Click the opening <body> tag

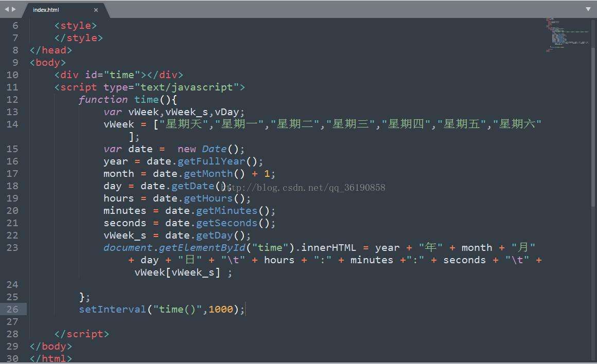[x=47, y=63]
